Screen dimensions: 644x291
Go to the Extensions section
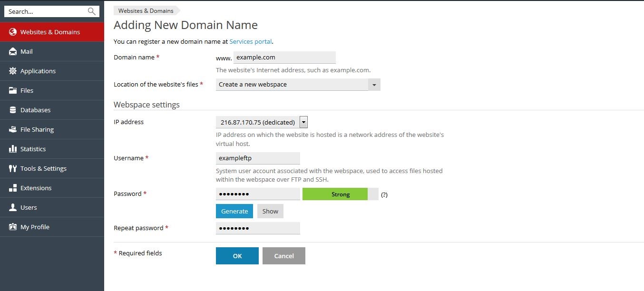tap(52, 188)
